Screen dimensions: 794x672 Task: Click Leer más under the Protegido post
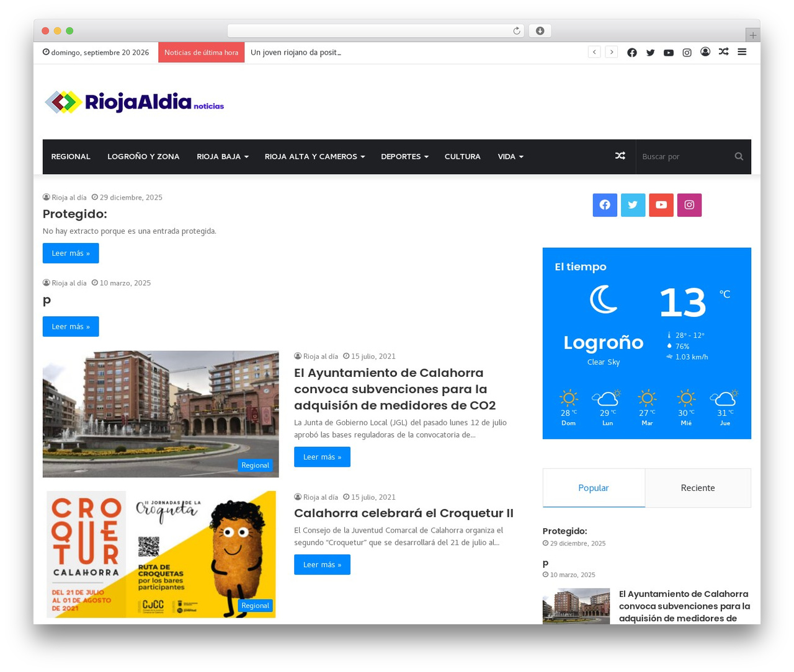coord(71,254)
